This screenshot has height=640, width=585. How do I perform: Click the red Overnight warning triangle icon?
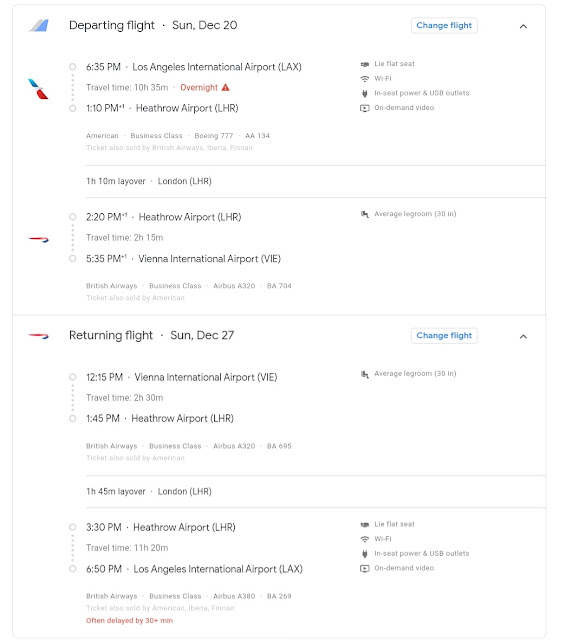tap(225, 87)
